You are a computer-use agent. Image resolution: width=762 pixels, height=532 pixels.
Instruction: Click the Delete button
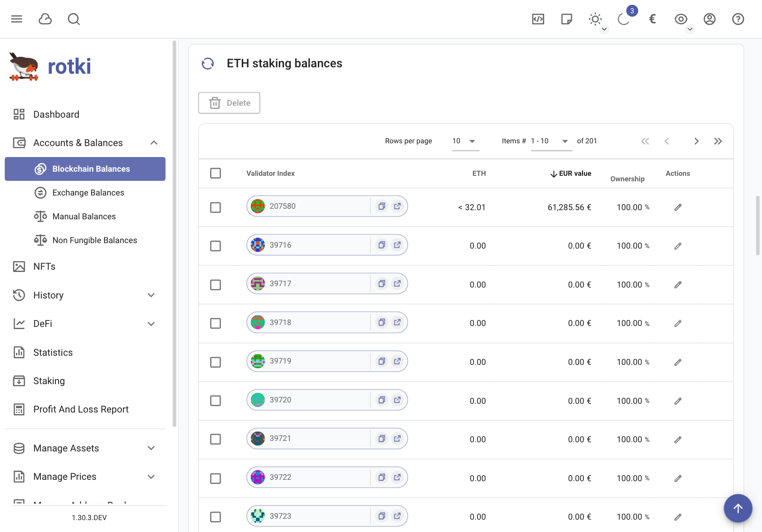point(229,103)
